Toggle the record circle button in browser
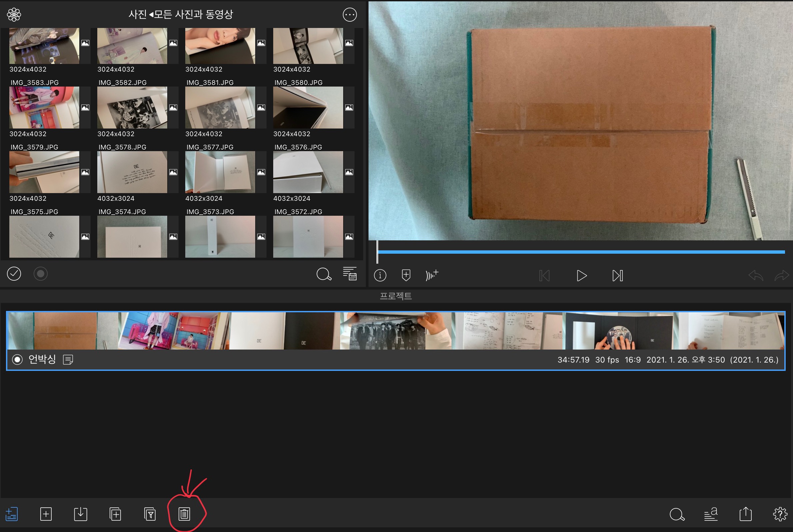The width and height of the screenshot is (793, 532). [40, 274]
